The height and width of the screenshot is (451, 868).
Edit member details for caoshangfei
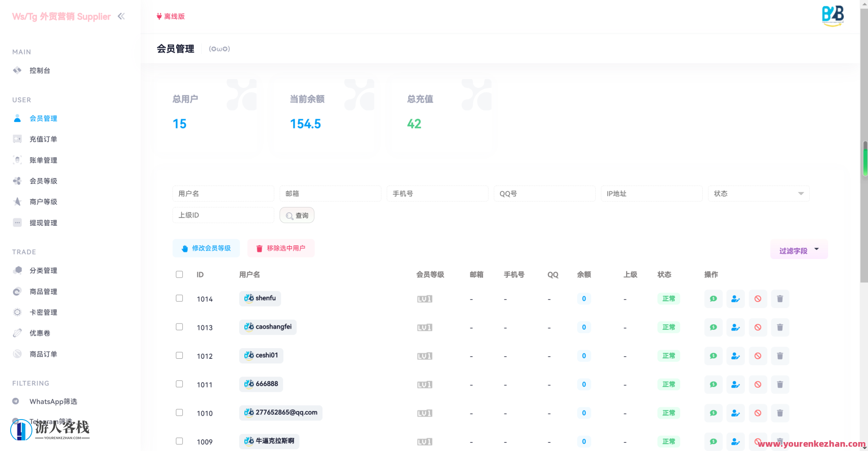click(x=735, y=327)
